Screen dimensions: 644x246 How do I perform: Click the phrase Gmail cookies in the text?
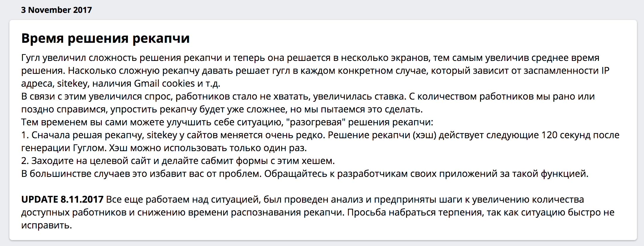tap(164, 83)
